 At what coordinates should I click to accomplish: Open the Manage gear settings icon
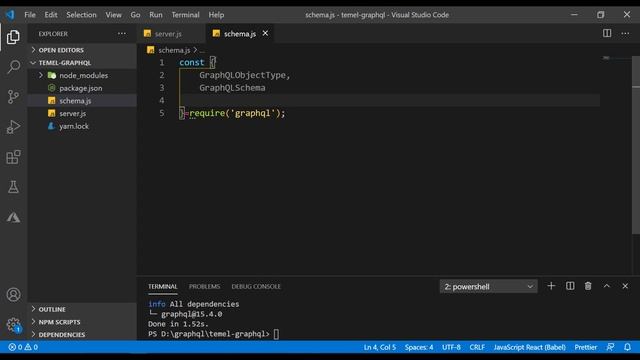(13, 325)
